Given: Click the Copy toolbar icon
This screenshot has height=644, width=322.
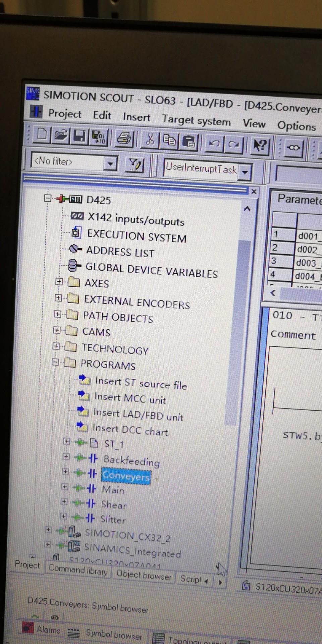Looking at the screenshot, I should [x=169, y=140].
